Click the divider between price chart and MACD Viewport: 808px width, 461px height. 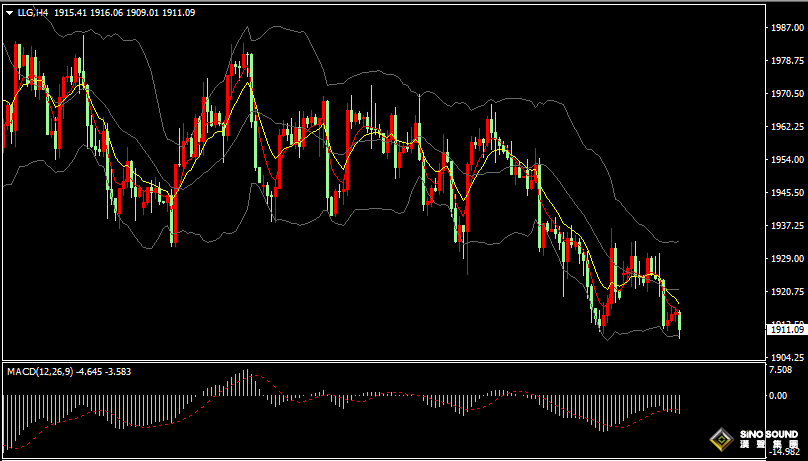point(380,362)
